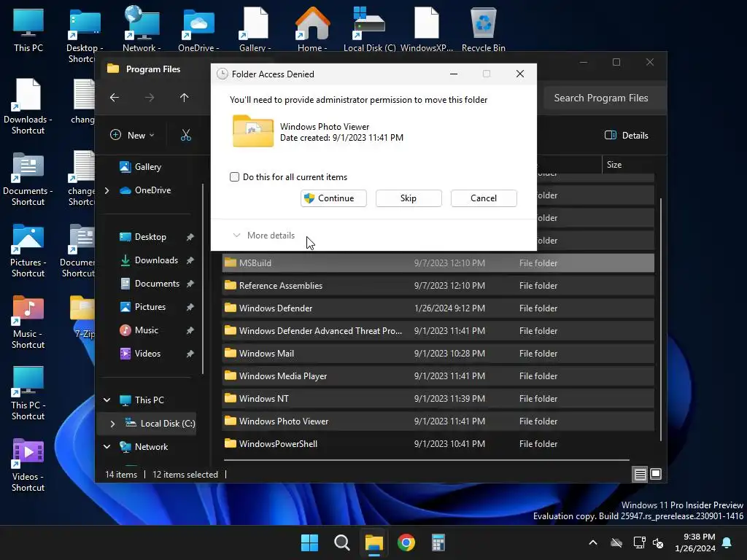Open Documents in Quick access sidebar

point(150,284)
